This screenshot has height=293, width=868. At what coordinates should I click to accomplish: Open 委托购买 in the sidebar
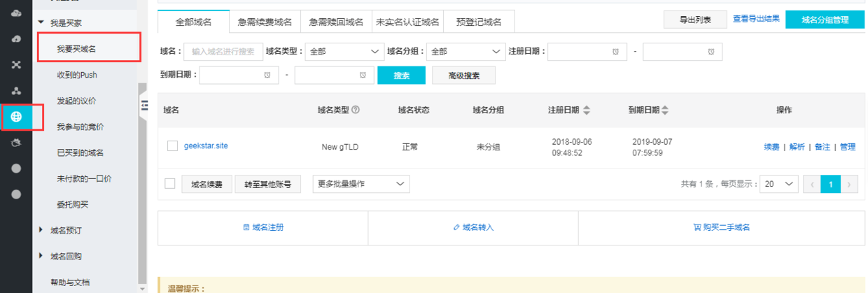(73, 204)
